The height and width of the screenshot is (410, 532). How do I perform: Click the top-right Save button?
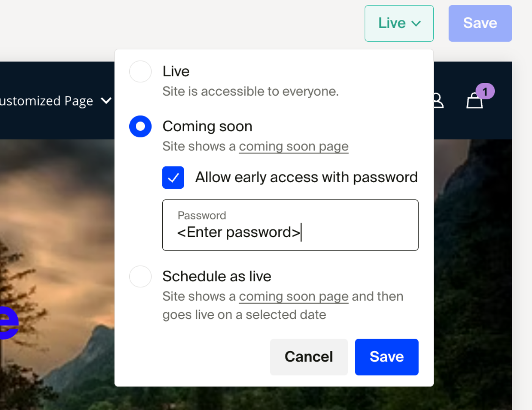point(480,23)
